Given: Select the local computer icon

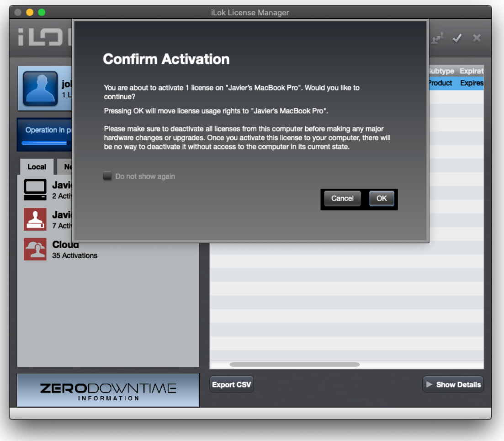Looking at the screenshot, I should tap(35, 190).
